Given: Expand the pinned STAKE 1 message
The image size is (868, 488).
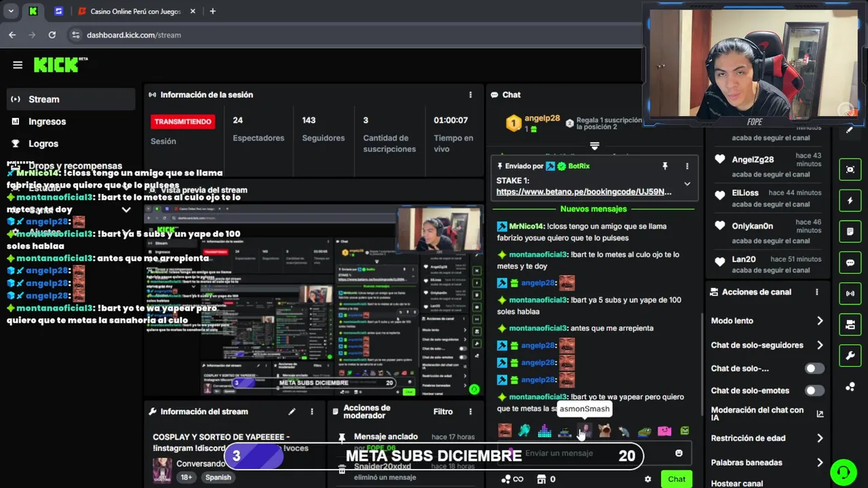Looking at the screenshot, I should 687,184.
